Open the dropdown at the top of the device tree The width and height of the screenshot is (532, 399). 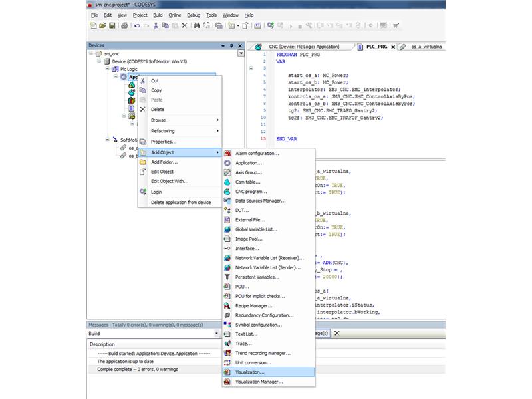[x=241, y=53]
